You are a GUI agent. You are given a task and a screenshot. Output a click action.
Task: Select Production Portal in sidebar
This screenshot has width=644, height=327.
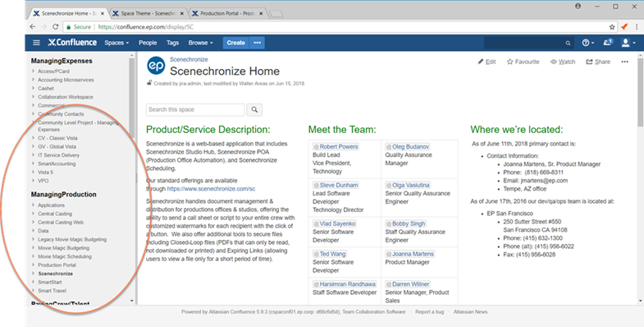point(57,265)
